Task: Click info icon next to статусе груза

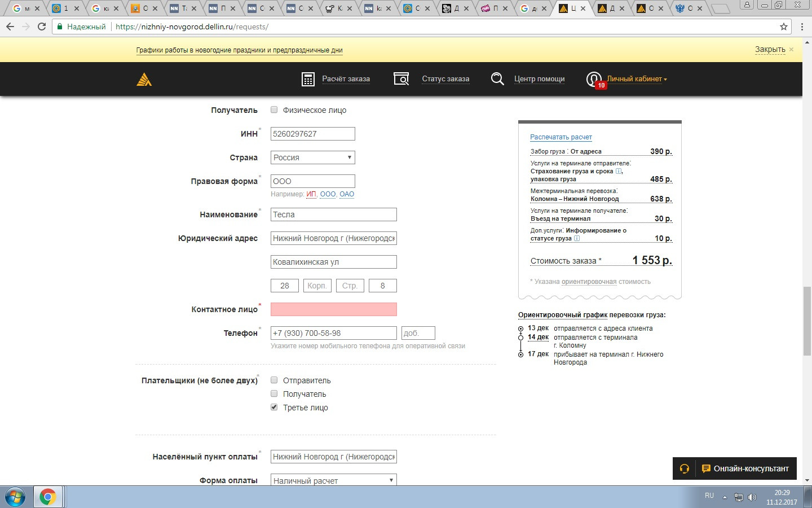Action: coord(577,238)
